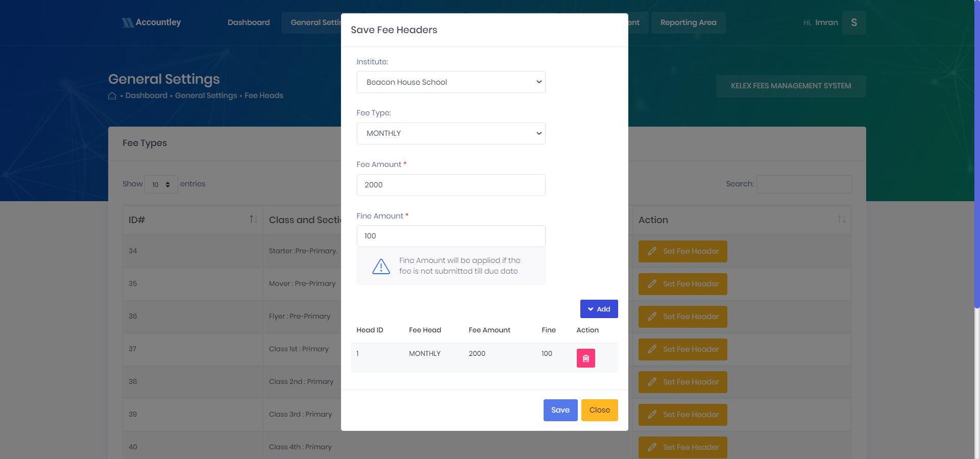Close the Save Fee Headers dialog
980x459 pixels.
(x=599, y=410)
